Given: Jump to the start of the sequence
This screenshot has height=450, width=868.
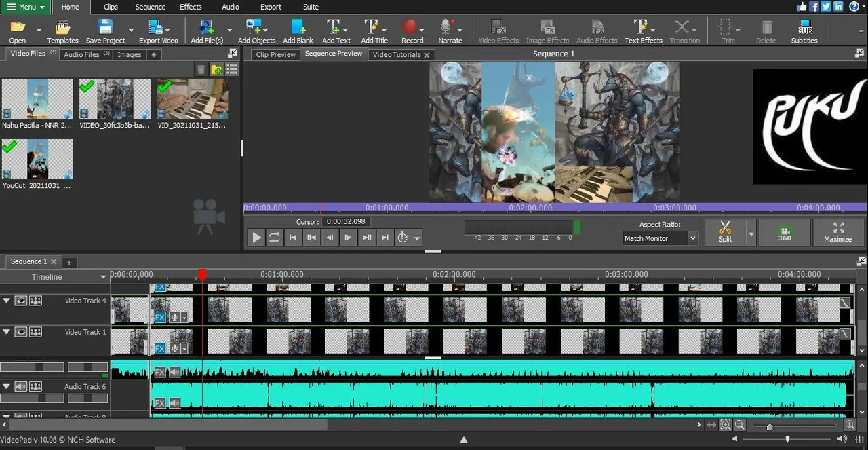Looking at the screenshot, I should [x=293, y=237].
